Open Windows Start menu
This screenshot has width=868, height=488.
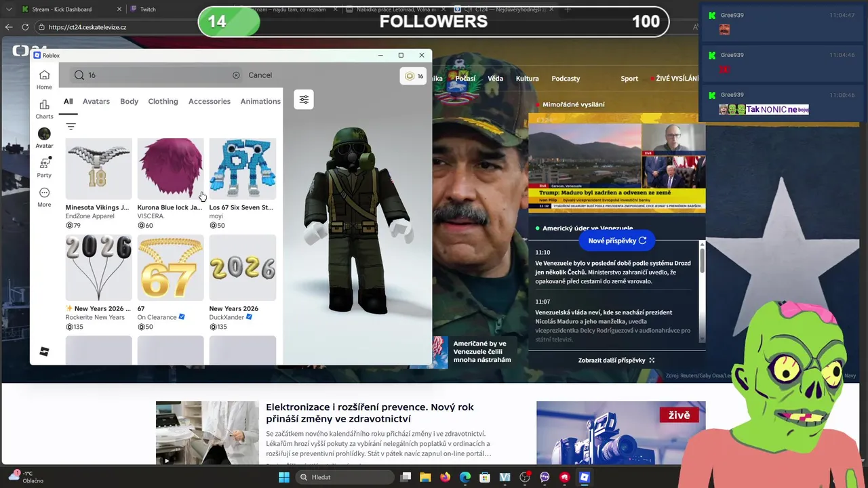(283, 477)
